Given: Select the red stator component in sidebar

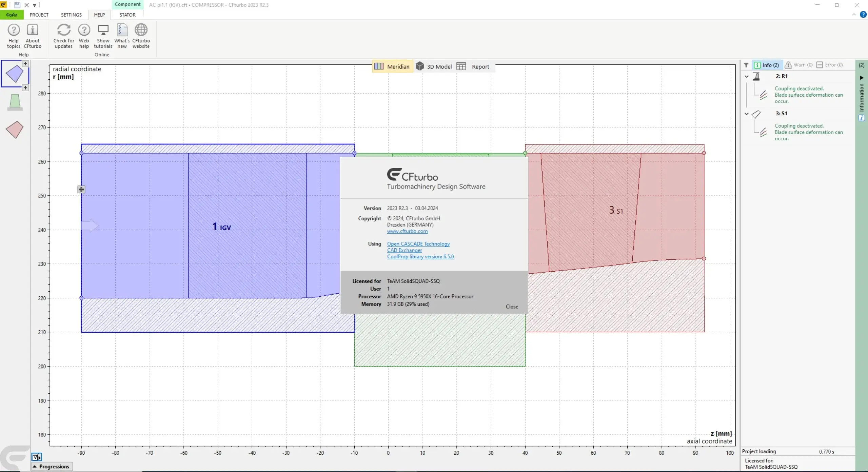Looking at the screenshot, I should pos(15,130).
